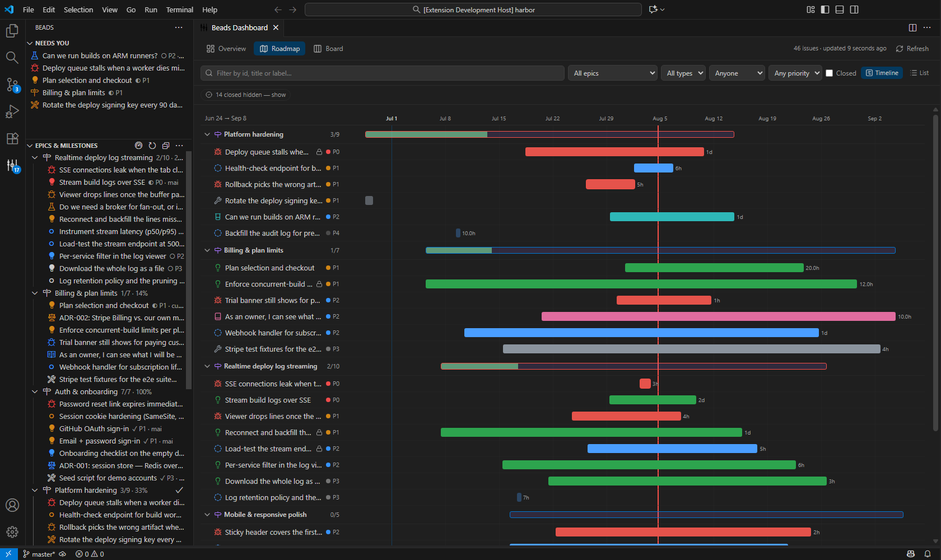This screenshot has height=560, width=941.
Task: Click the pink As an owner timeline bar
Action: point(719,316)
